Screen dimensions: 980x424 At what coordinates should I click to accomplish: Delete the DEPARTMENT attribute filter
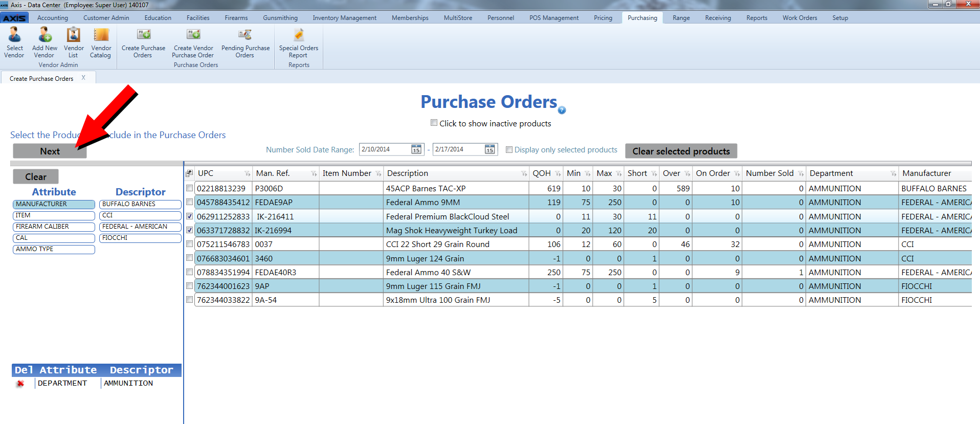pos(20,383)
